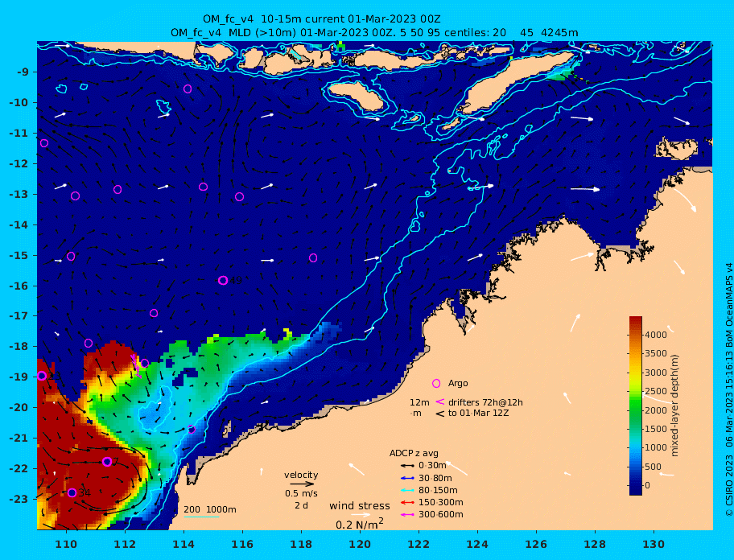Screen dimensions: 734x560
Task: Click the black arrow beside 'to 01 Mar 12Z'
Action: click(440, 414)
